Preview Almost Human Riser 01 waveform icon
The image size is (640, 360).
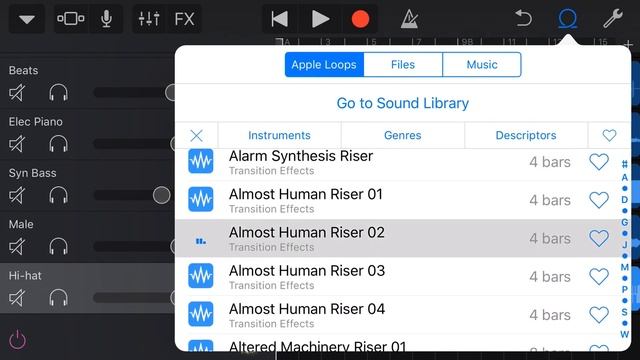click(x=200, y=199)
